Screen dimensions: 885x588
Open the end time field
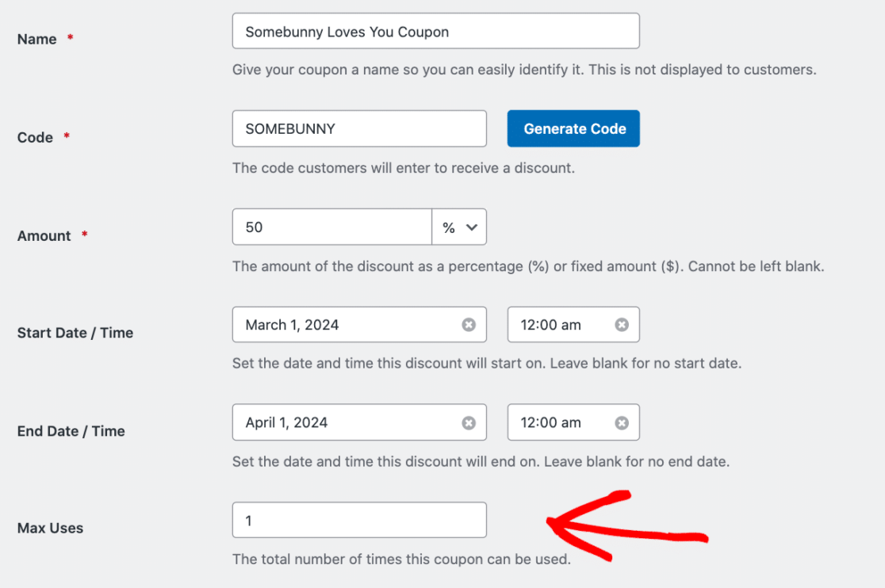tap(560, 423)
